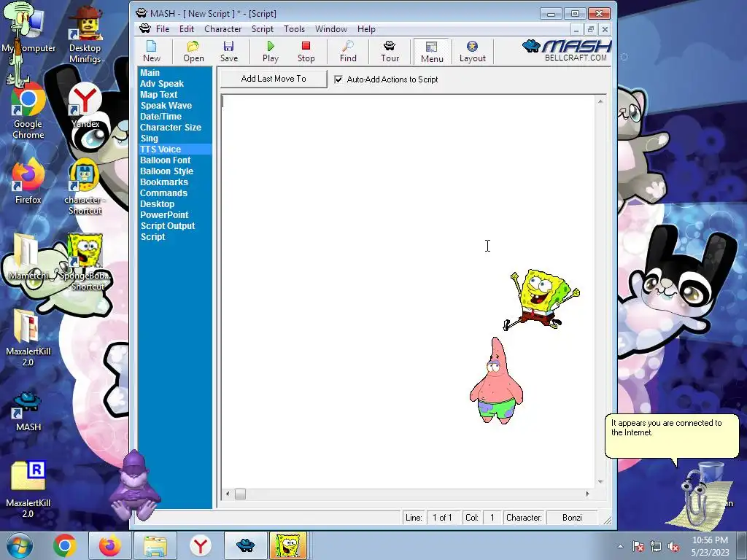Image resolution: width=747 pixels, height=560 pixels.
Task: Select Sing in the sidebar
Action: 149,138
